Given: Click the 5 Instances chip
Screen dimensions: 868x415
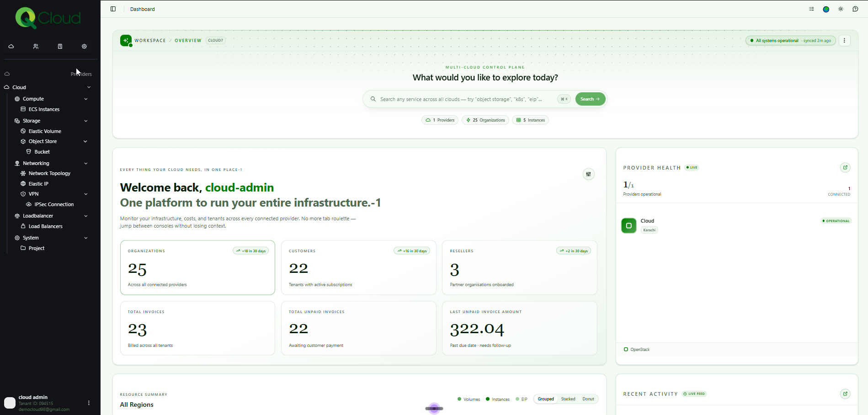Looking at the screenshot, I should tap(530, 120).
